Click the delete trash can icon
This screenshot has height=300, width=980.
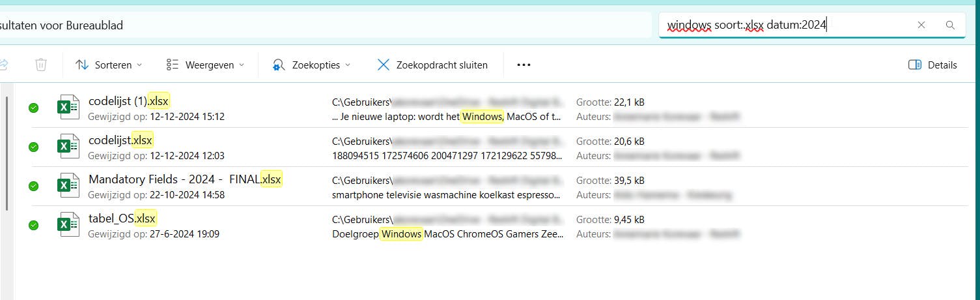pos(41,65)
